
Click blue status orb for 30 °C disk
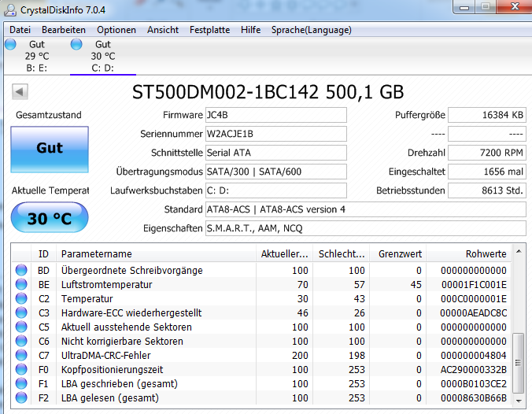click(x=76, y=44)
